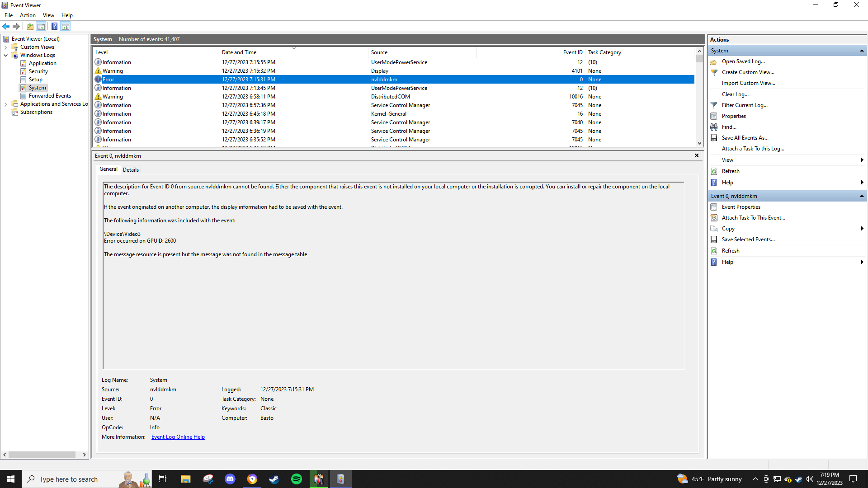Screen dimensions: 868x488
Task: Open Task View from the taskbar
Action: click(163, 479)
